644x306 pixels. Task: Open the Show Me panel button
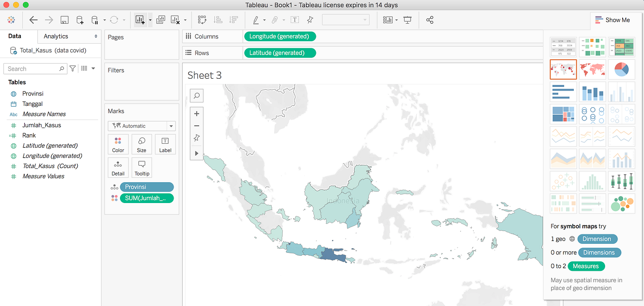(613, 19)
